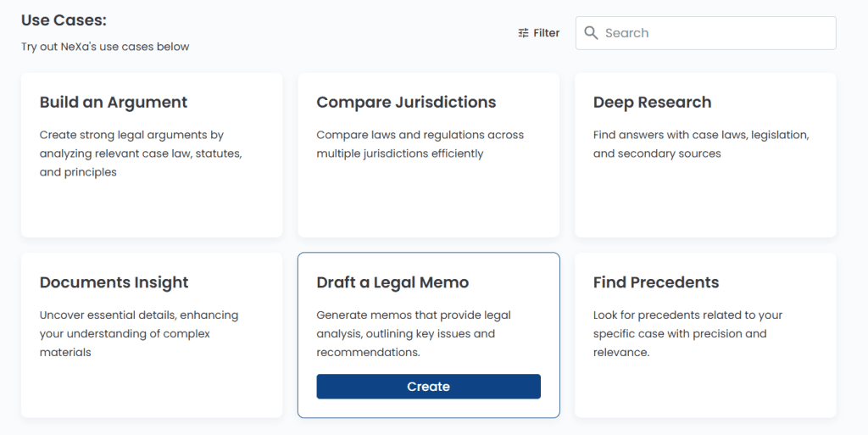The image size is (868, 435).
Task: Select the Compare Jurisdictions use case card
Action: click(x=428, y=155)
